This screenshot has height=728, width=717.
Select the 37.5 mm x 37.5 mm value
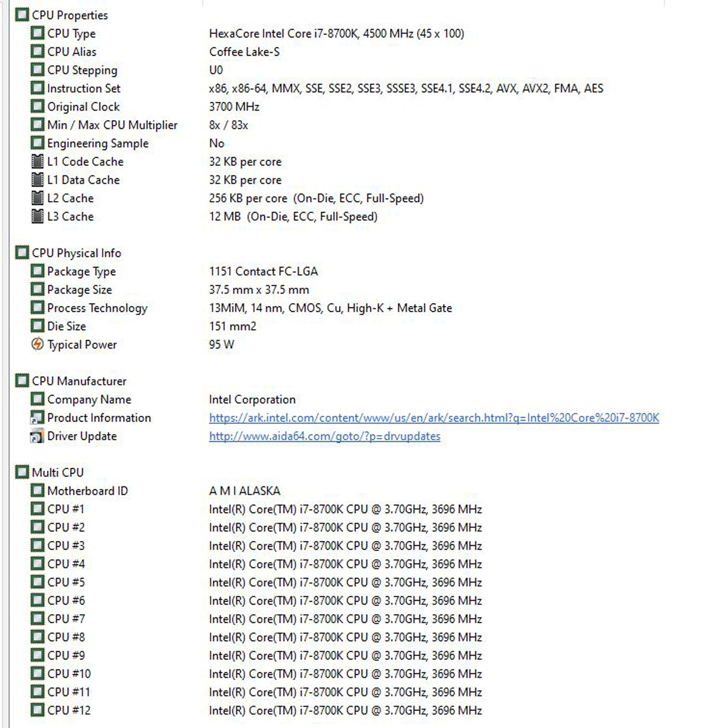tap(259, 290)
